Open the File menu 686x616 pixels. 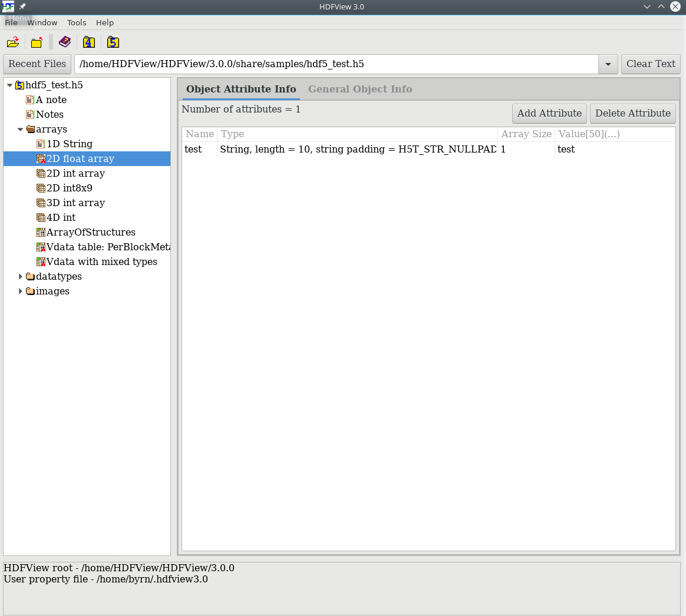11,23
